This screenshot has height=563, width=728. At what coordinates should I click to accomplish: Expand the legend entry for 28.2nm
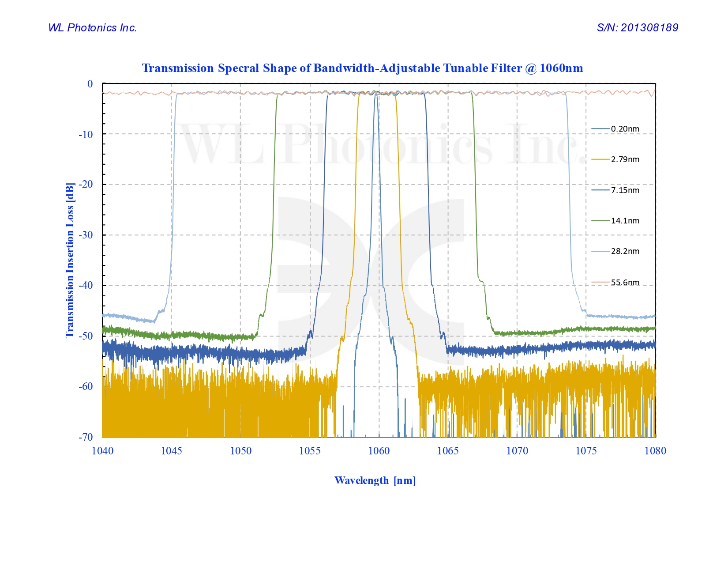(623, 252)
